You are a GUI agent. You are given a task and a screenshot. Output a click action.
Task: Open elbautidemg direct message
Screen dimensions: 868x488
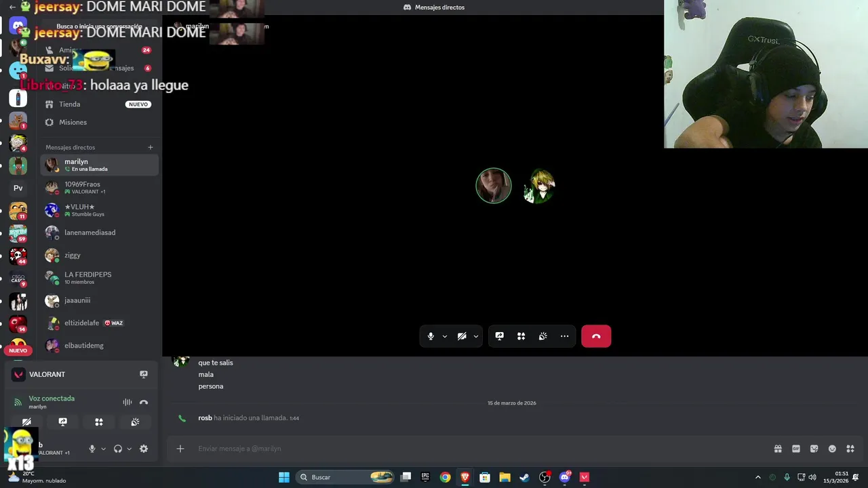pos(99,346)
